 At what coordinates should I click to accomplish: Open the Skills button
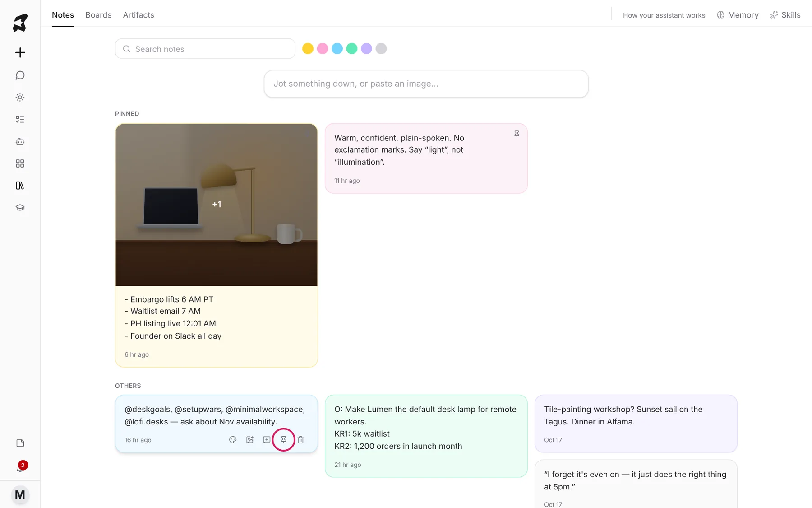tap(785, 15)
